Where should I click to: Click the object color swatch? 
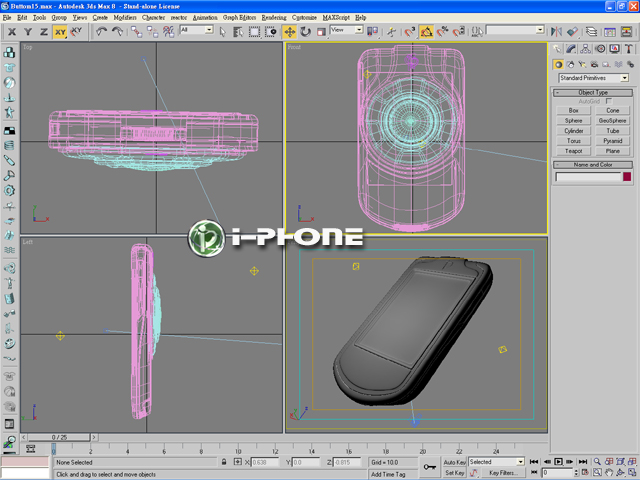[x=627, y=177]
